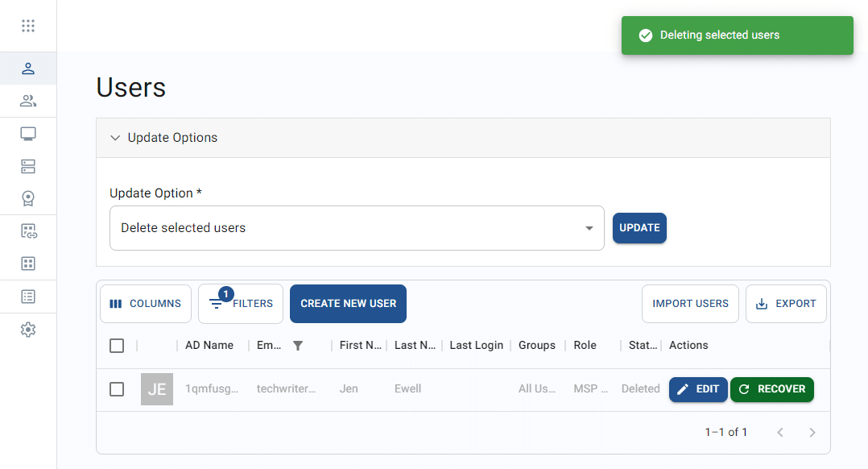Screen dimensions: 868x469
Task: Open the certificate badge sidebar icon
Action: pyautogui.click(x=28, y=198)
